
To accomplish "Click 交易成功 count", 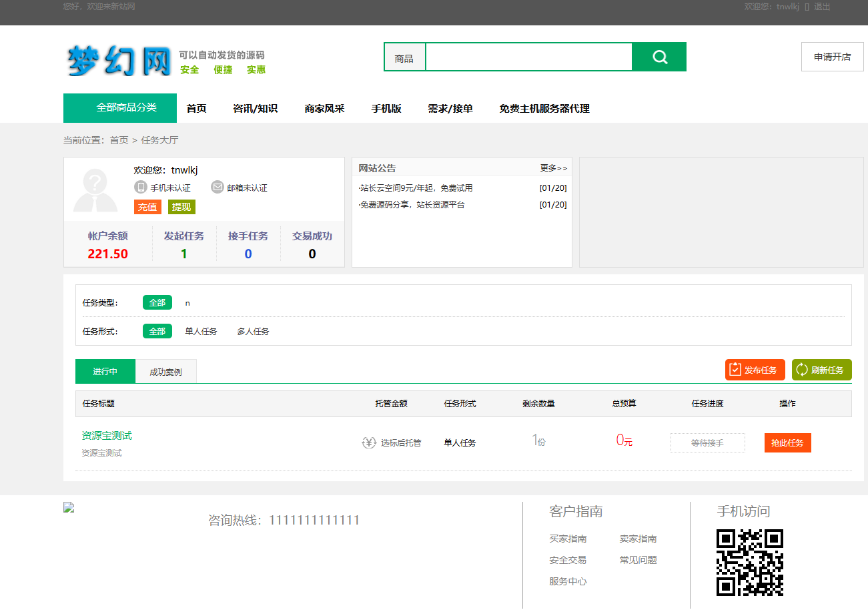I will point(312,254).
